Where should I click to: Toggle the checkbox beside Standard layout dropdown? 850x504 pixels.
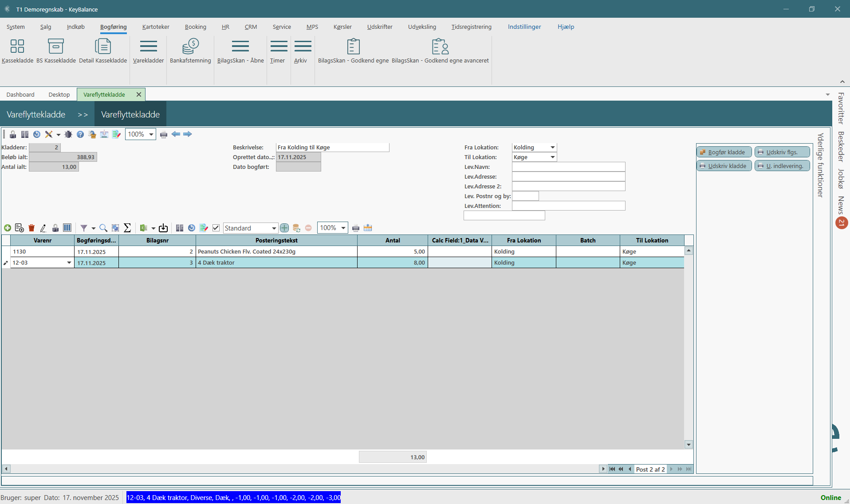click(x=216, y=228)
